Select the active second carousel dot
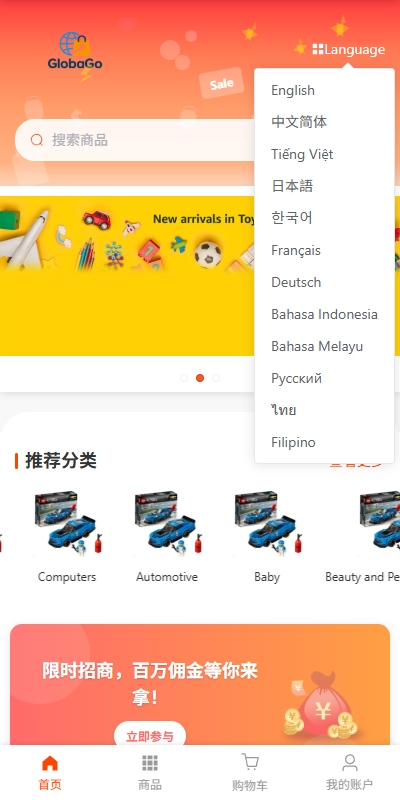The image size is (400, 800). click(200, 378)
